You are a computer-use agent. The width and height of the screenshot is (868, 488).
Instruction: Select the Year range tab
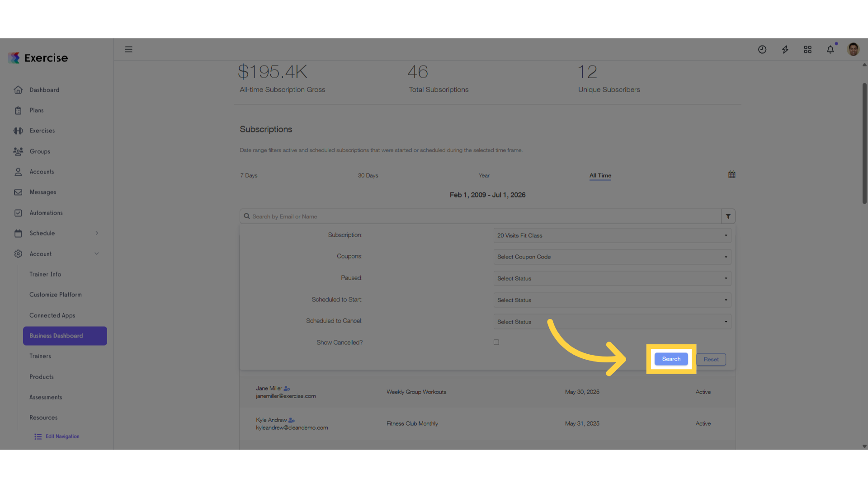tap(484, 175)
